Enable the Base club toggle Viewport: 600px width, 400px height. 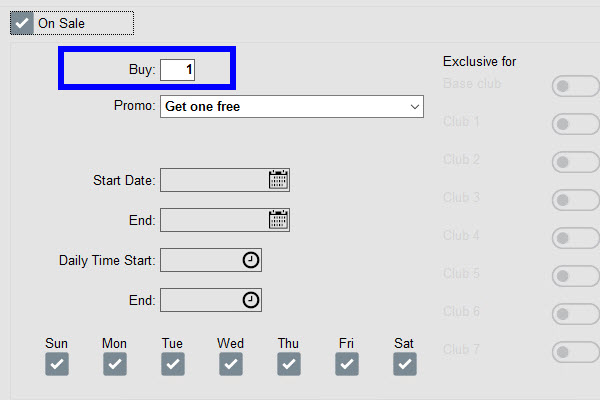click(574, 86)
